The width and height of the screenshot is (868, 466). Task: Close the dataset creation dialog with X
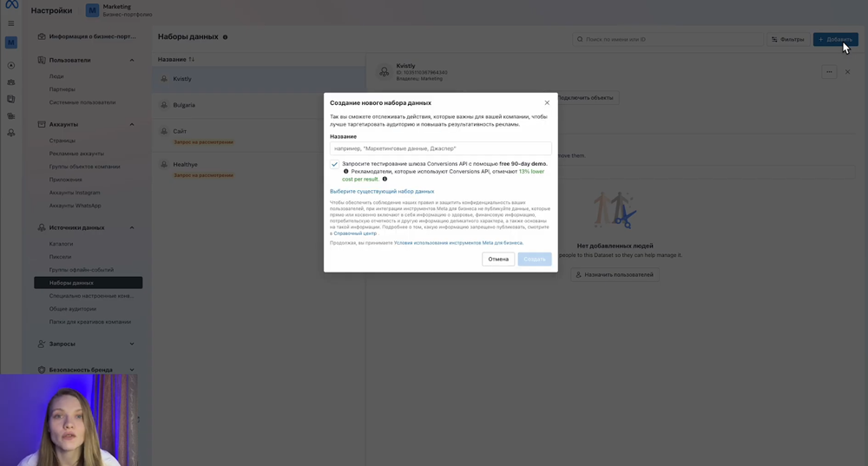(547, 102)
